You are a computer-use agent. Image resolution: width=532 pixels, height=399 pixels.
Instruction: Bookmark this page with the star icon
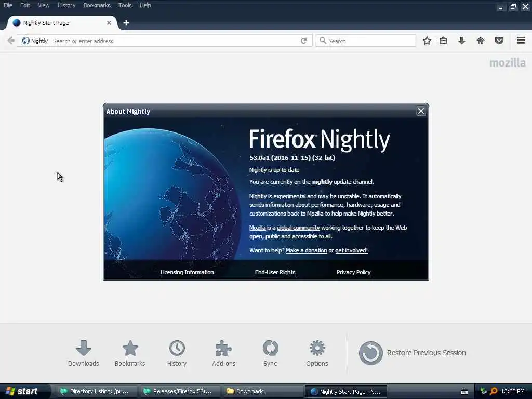point(427,41)
